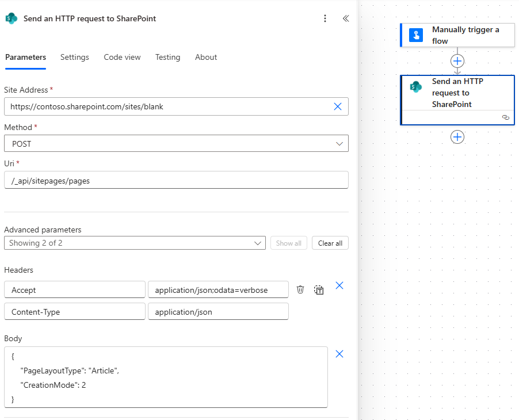Switch Headers to text mode icon

319,290
